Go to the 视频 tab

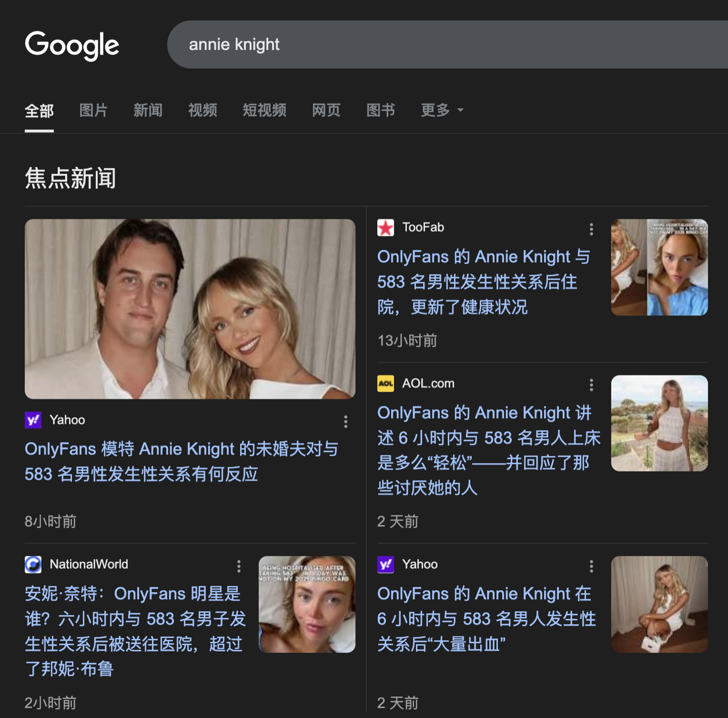coord(203,110)
